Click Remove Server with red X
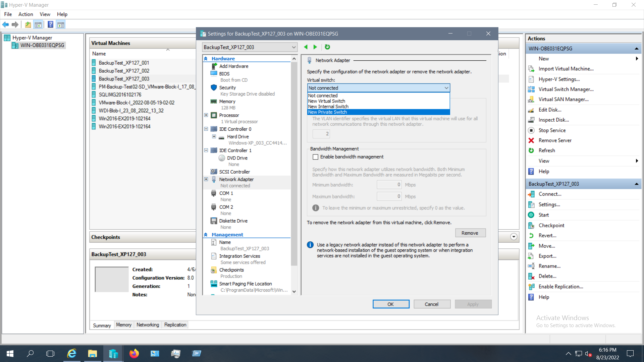The image size is (644, 362). click(555, 140)
